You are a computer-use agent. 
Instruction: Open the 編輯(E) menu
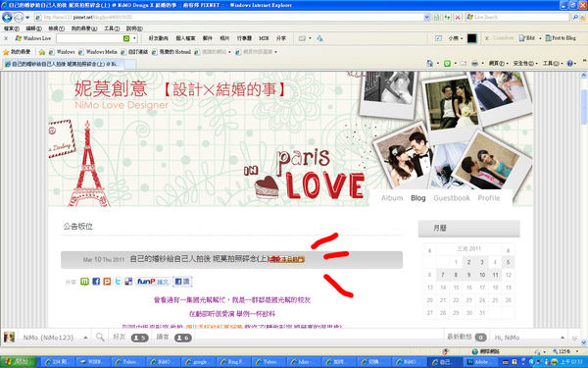(33, 28)
